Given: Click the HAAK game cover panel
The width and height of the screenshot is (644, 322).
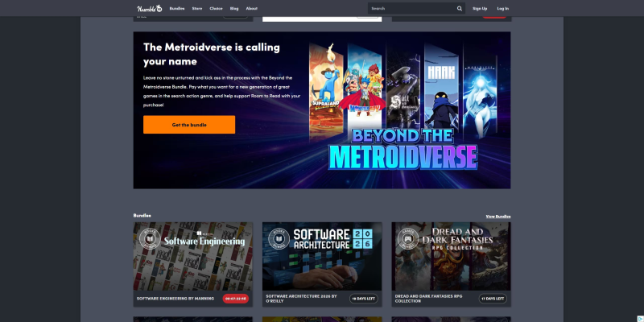Looking at the screenshot, I should [x=441, y=85].
